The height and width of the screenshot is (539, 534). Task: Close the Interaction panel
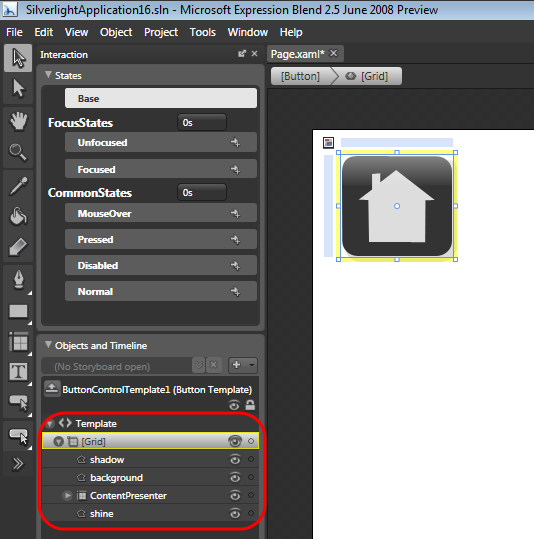(254, 54)
